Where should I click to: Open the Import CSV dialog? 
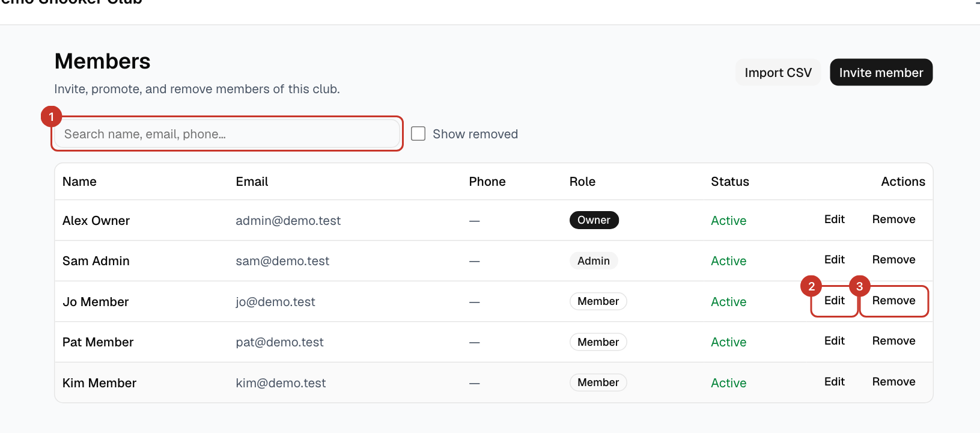(x=778, y=72)
